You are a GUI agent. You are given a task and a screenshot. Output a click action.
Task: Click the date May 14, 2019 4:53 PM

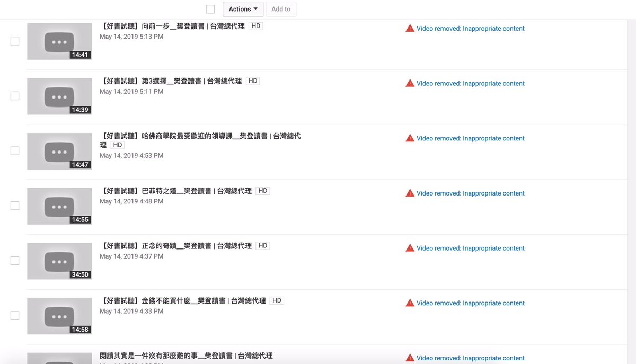[x=131, y=156]
